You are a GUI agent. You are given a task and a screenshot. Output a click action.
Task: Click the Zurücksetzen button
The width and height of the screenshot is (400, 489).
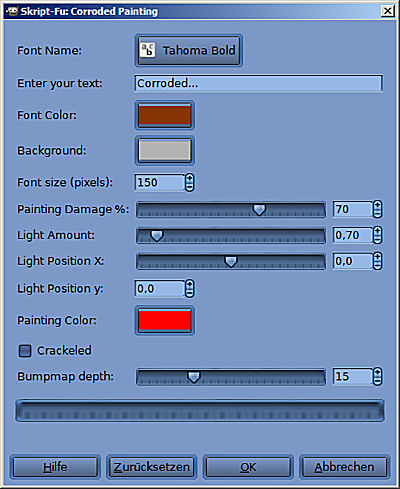(x=152, y=467)
